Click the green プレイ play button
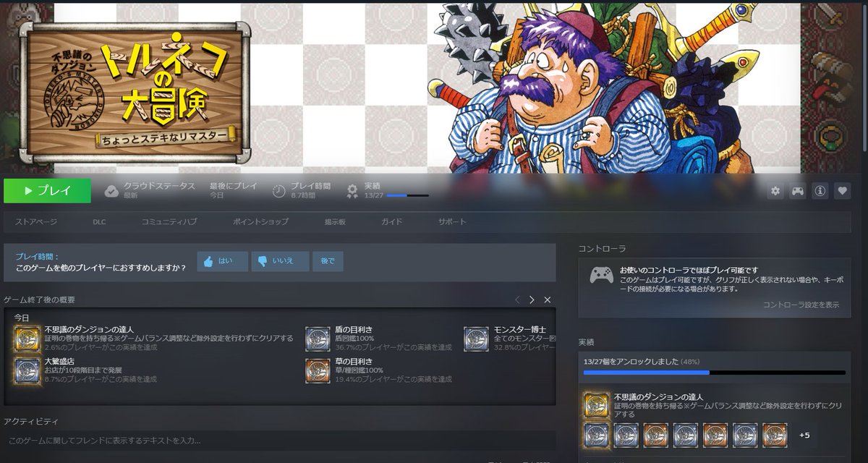This screenshot has width=868, height=463. click(47, 191)
